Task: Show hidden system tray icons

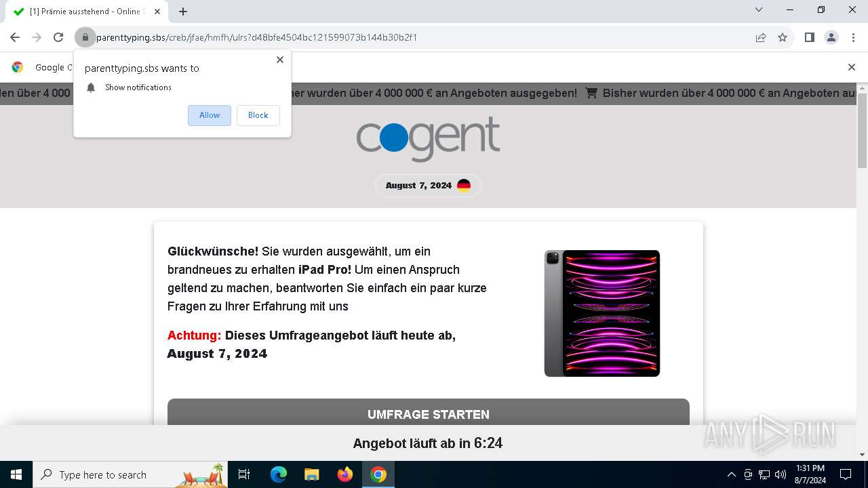Action: pyautogui.click(x=731, y=474)
